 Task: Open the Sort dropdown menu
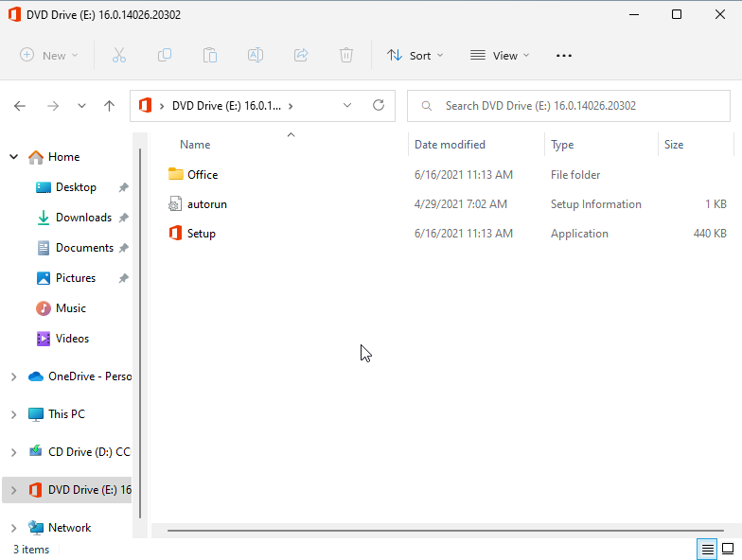(415, 56)
